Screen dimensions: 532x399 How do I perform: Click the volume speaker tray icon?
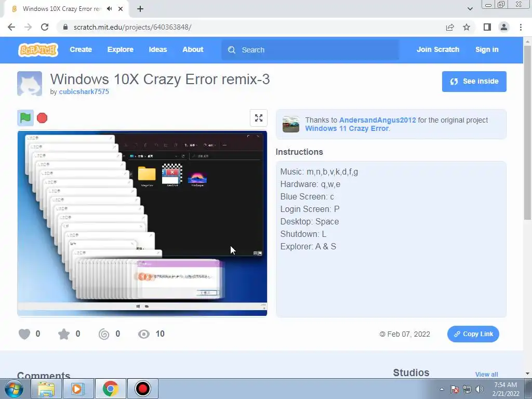480,389
